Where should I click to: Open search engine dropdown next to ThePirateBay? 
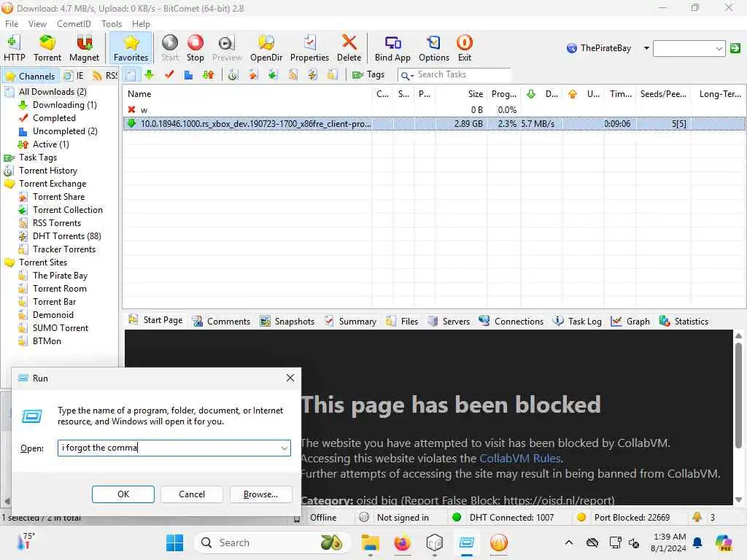tap(646, 48)
